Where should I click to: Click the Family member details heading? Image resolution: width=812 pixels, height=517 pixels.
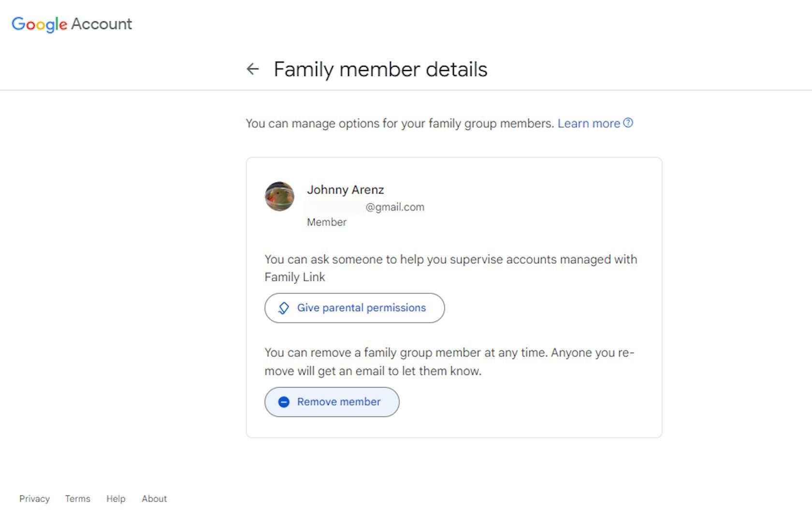tap(380, 69)
